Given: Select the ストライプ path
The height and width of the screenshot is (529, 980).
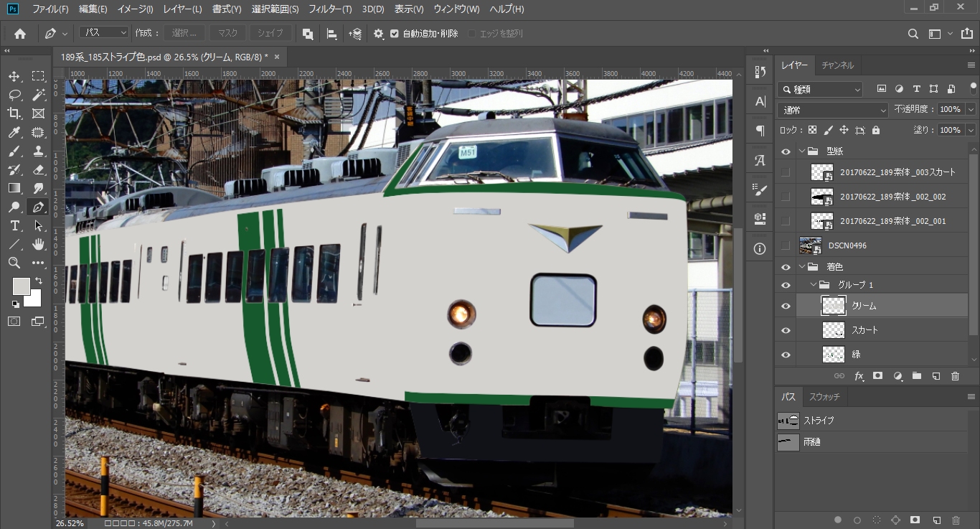Looking at the screenshot, I should coord(819,421).
